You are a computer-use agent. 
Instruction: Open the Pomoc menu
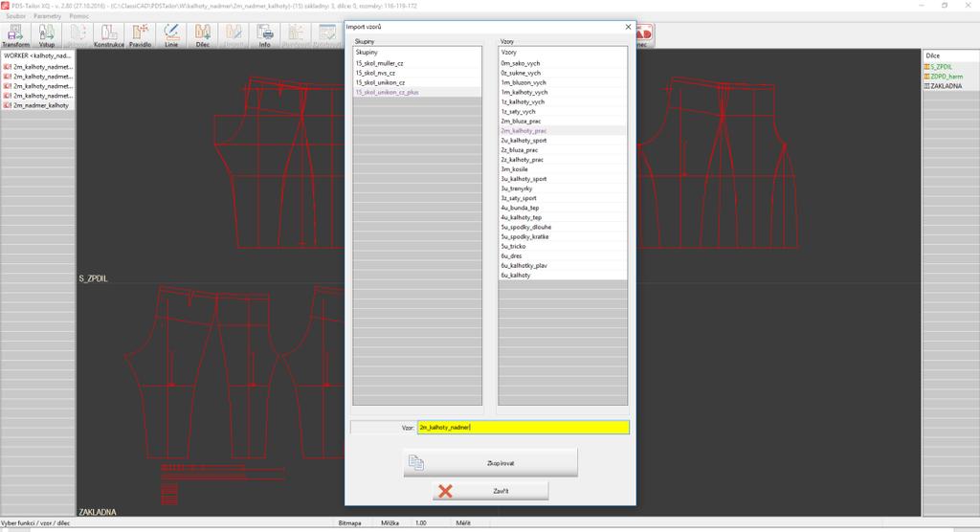78,16
